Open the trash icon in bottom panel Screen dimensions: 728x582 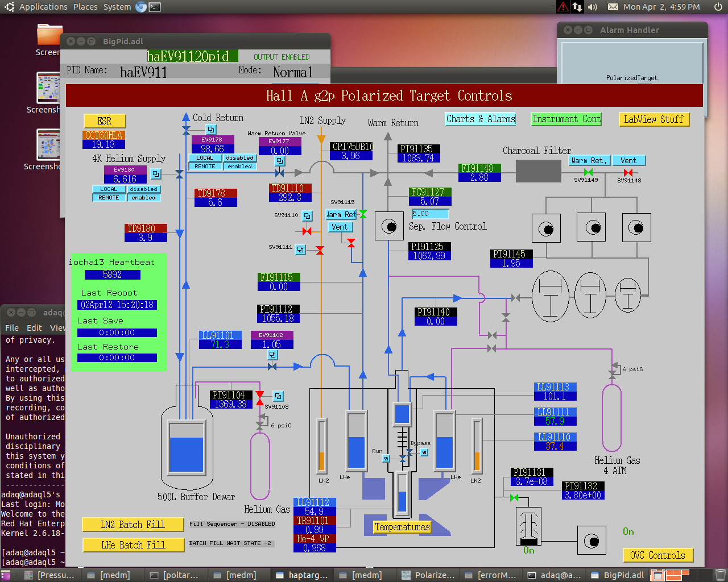coord(720,575)
